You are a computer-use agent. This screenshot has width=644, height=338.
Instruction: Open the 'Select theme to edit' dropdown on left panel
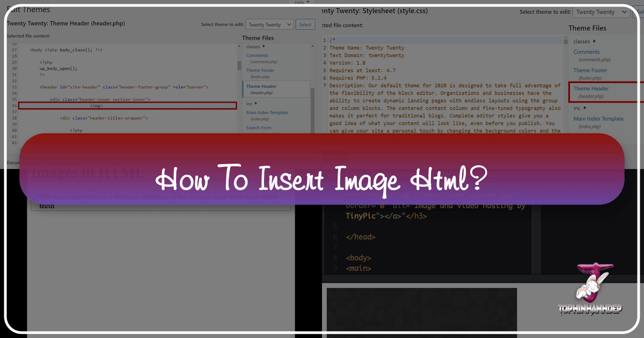[x=269, y=24]
